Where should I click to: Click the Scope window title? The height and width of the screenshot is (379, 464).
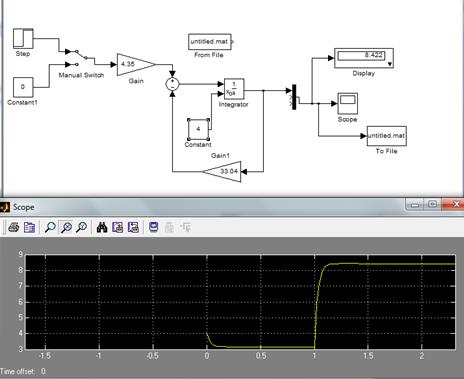[24, 207]
